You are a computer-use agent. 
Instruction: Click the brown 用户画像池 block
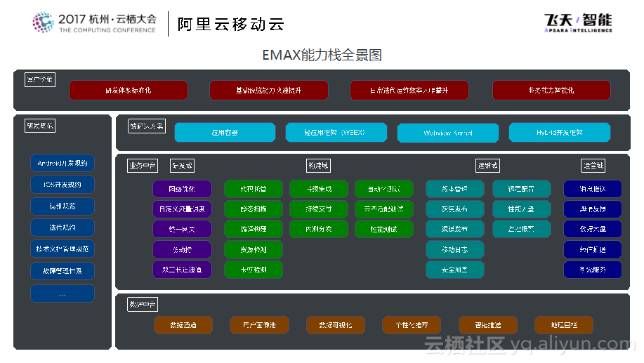click(260, 325)
